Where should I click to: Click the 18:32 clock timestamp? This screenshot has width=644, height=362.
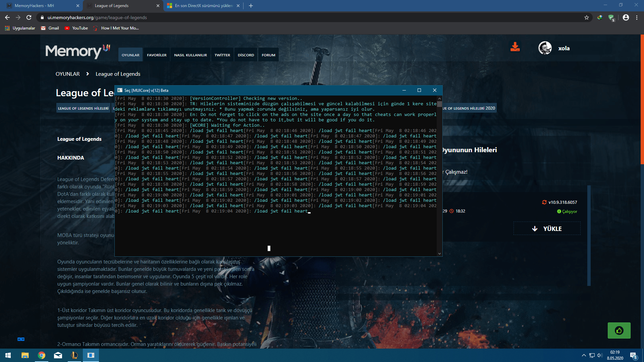(458, 211)
